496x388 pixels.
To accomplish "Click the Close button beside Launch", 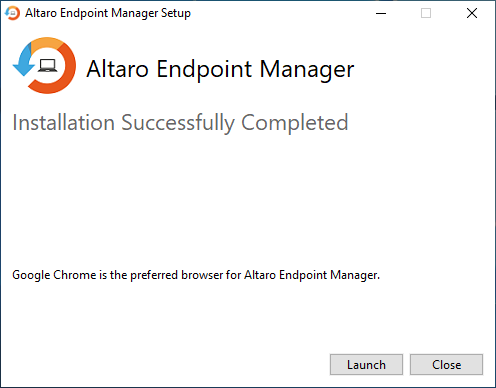I will tap(446, 364).
